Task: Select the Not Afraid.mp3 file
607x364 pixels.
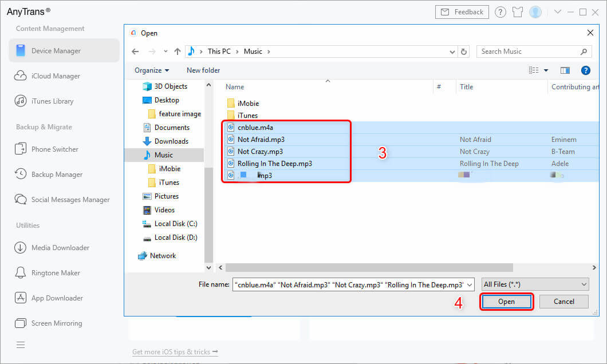Action: [261, 139]
